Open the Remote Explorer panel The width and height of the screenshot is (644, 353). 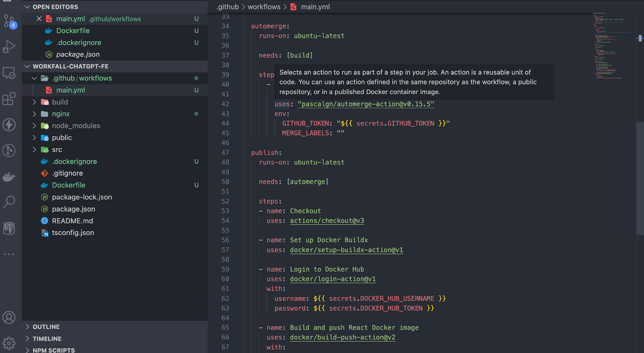(9, 73)
